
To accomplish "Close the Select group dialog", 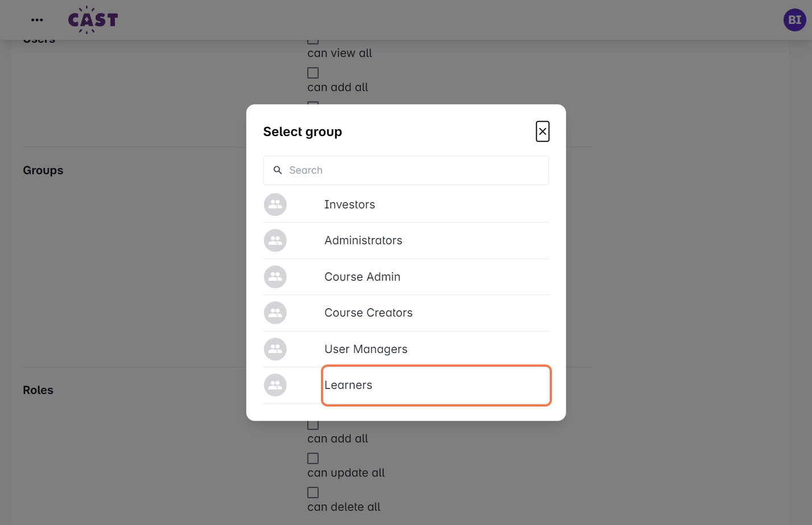I will (542, 132).
